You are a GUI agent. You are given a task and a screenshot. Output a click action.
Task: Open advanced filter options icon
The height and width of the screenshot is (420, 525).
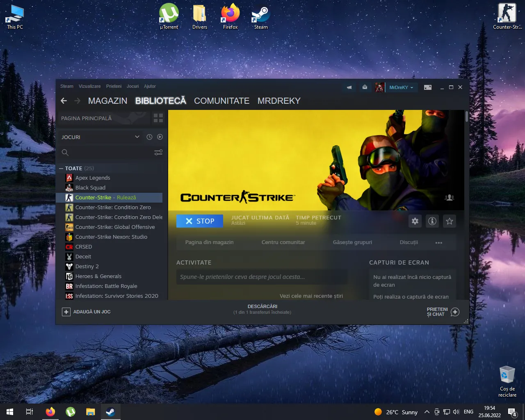click(158, 153)
